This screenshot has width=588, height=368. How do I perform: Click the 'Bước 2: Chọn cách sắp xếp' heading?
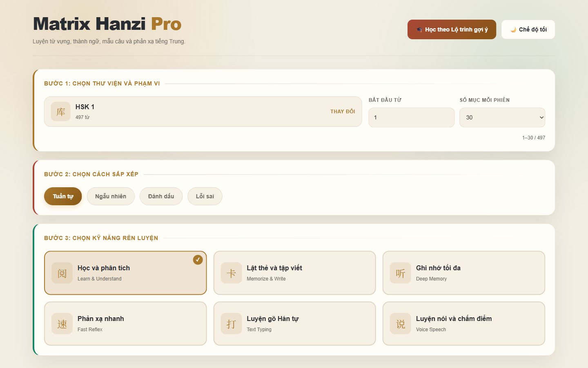click(x=91, y=174)
